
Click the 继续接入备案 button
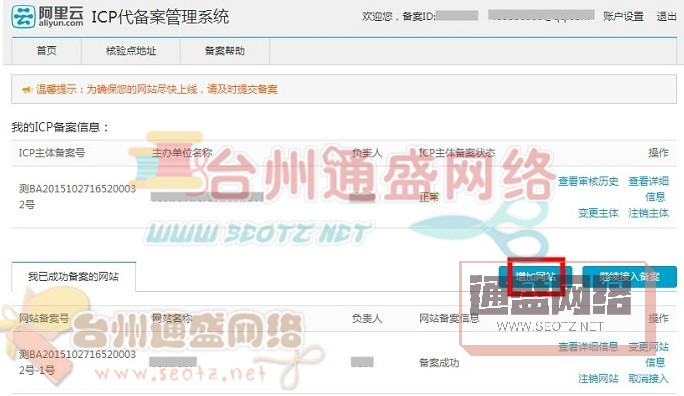point(629,277)
